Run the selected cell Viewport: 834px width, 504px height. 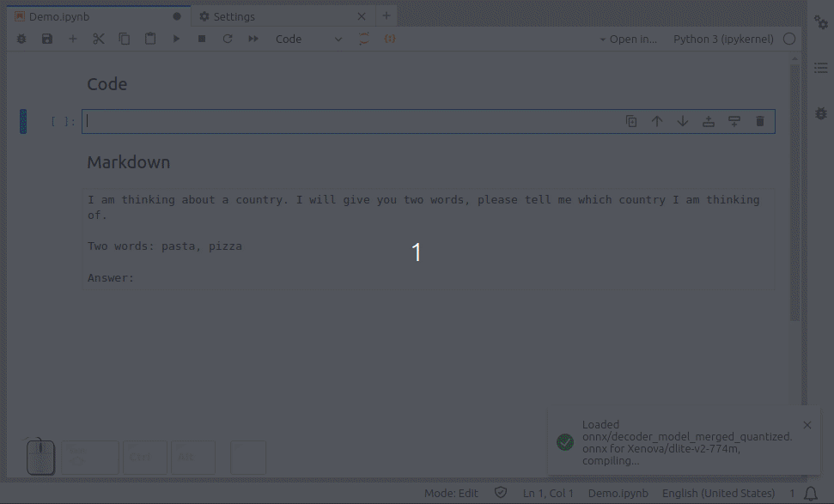[x=176, y=39]
